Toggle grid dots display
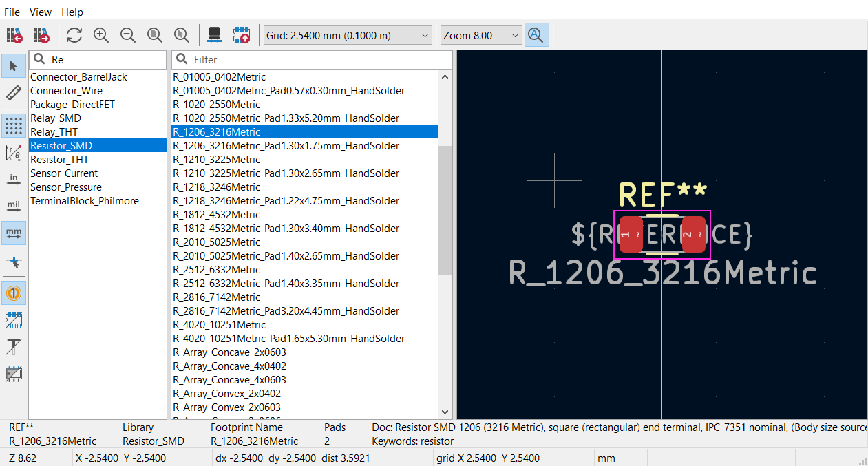The width and height of the screenshot is (868, 466). click(x=14, y=125)
